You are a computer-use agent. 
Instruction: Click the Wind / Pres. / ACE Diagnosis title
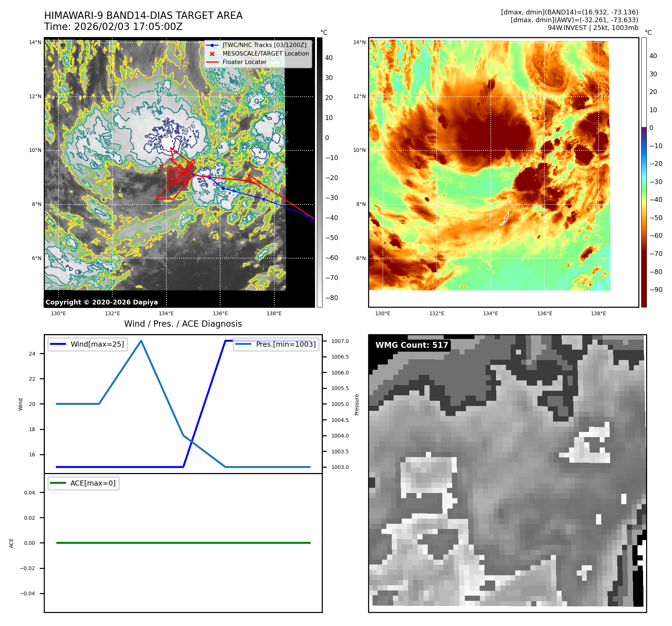click(x=183, y=324)
